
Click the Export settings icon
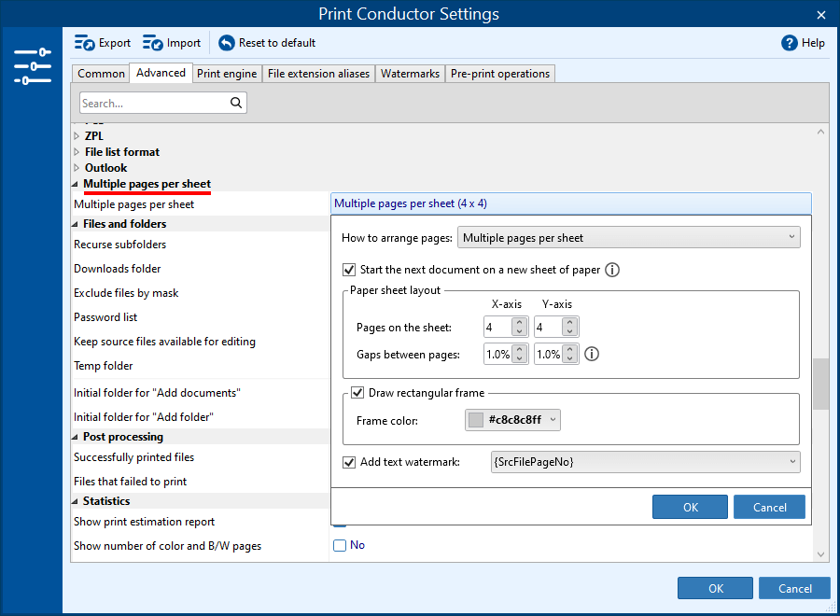point(85,43)
